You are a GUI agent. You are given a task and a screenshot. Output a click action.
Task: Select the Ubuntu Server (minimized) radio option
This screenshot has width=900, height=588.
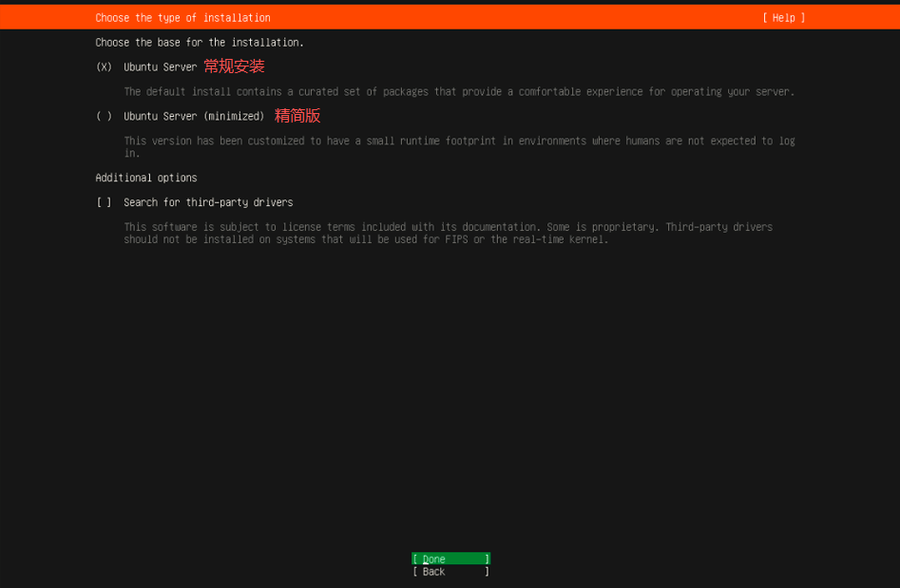(x=104, y=117)
